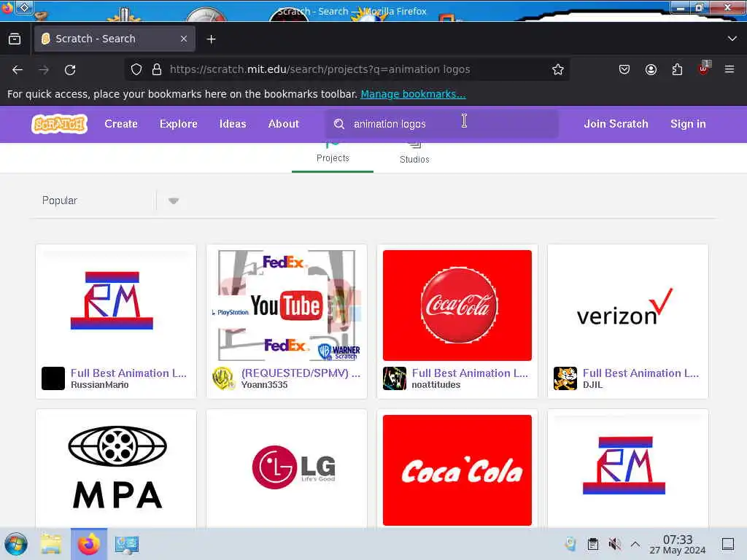
Task: Switch to the Studios tab
Action: [x=414, y=157]
